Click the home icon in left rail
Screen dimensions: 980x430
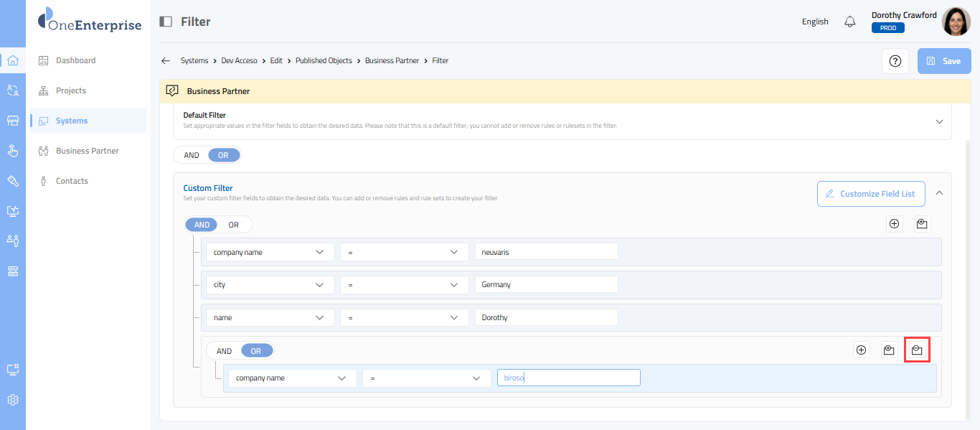(x=13, y=60)
